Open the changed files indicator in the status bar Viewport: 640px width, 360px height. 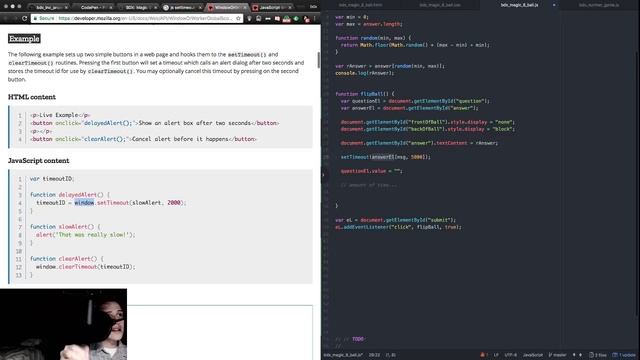598,355
